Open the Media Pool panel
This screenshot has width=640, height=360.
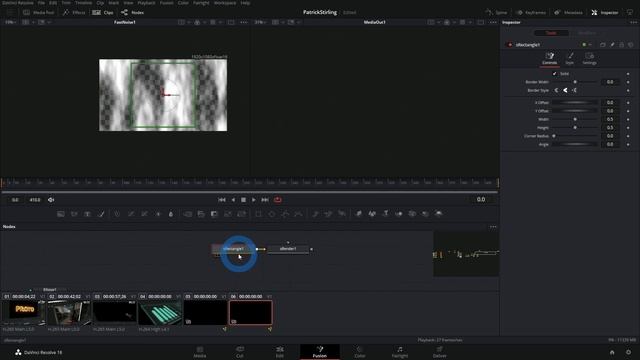[39, 13]
